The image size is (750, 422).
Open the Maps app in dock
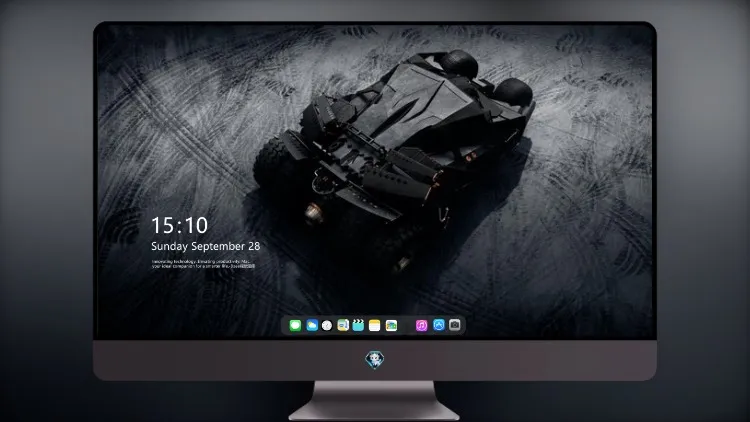[x=343, y=325]
